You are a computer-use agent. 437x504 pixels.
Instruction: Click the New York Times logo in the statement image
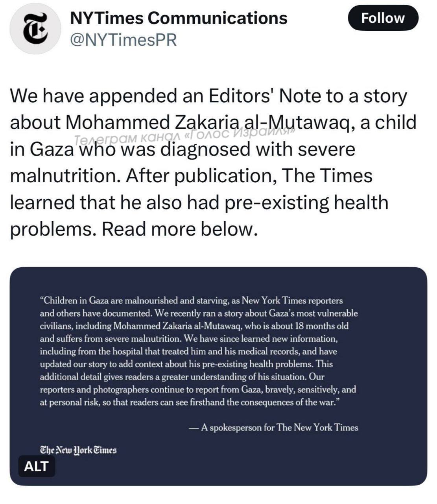tap(78, 450)
